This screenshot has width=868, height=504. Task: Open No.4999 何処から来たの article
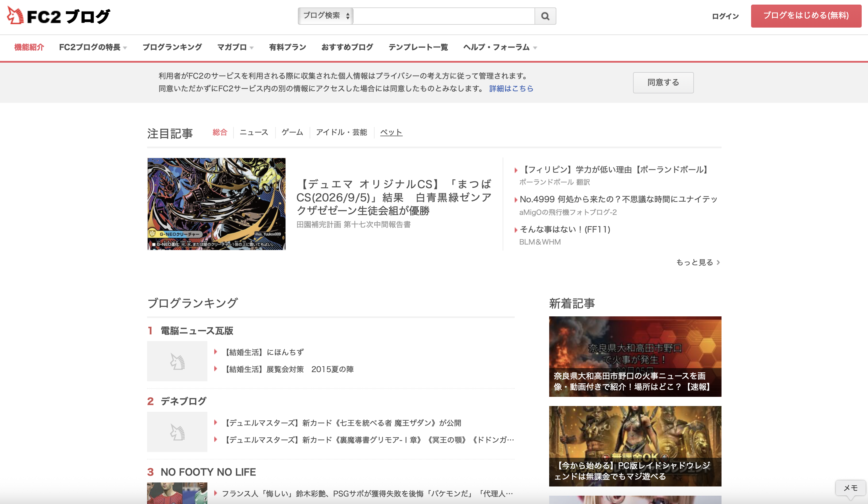click(618, 199)
